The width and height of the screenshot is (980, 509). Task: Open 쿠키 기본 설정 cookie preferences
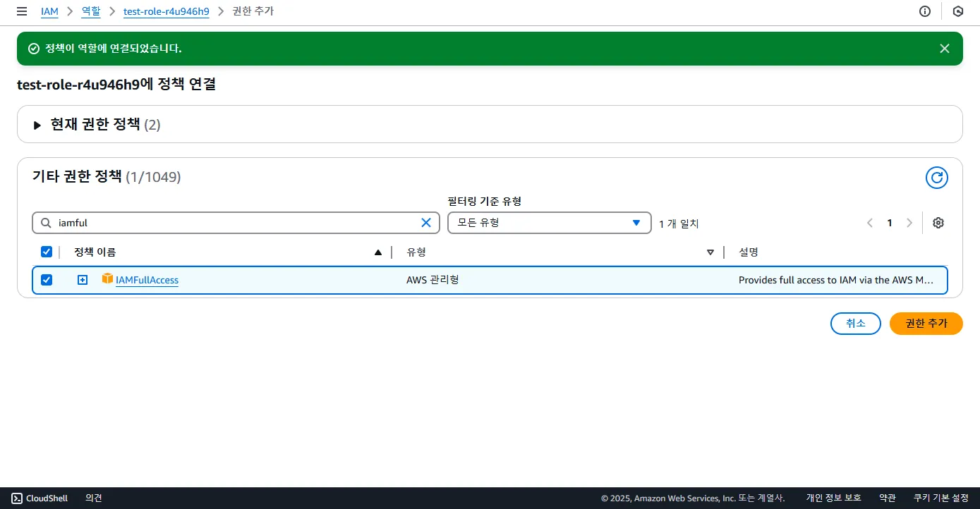click(x=941, y=498)
